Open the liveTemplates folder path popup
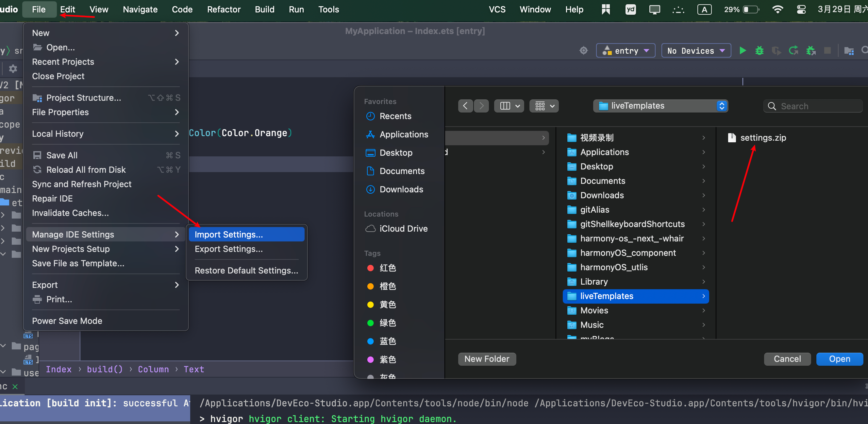 (x=660, y=106)
